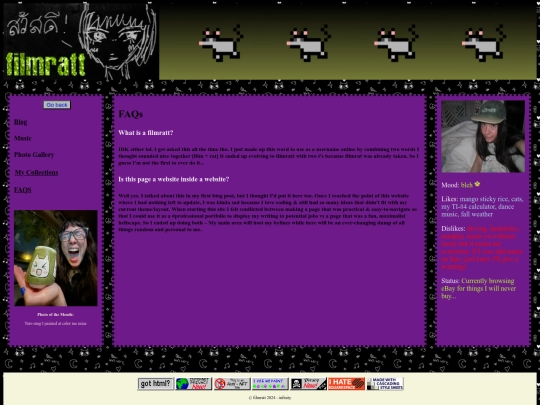Click the 'Toro mug I painted' caption text
Image resolution: width=540 pixels, height=405 pixels.
pos(55,323)
